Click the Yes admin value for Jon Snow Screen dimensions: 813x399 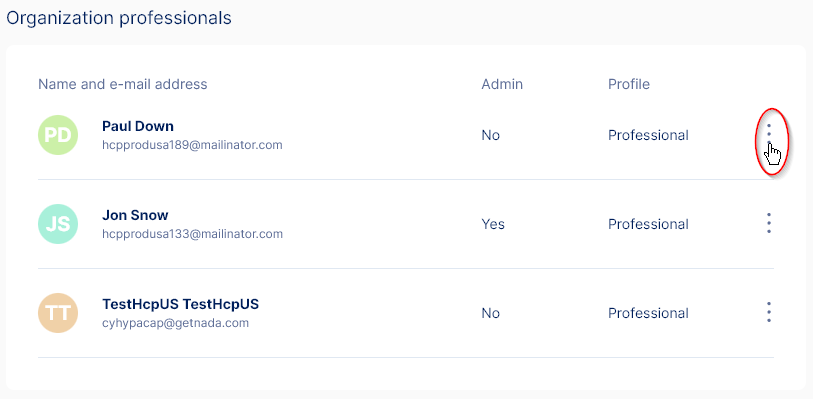click(493, 224)
